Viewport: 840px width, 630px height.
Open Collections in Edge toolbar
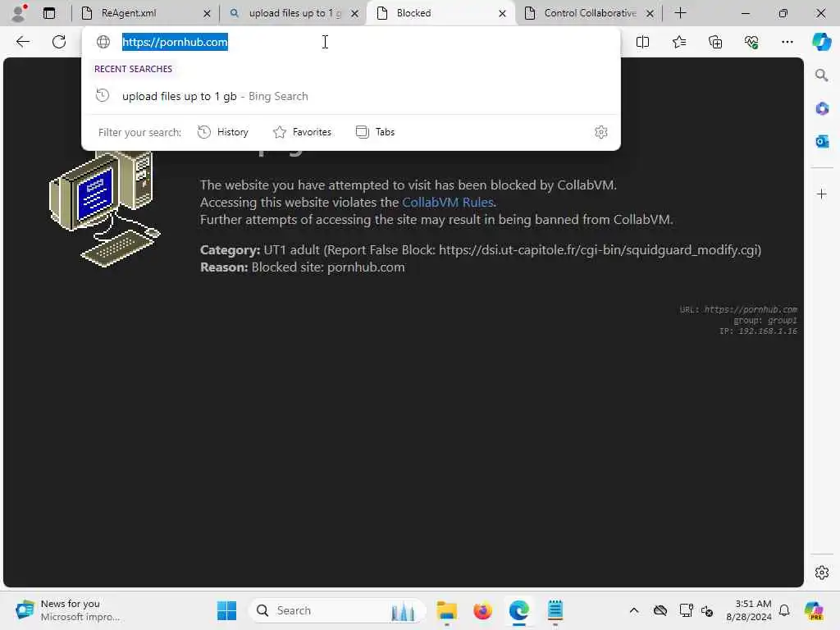click(x=715, y=42)
